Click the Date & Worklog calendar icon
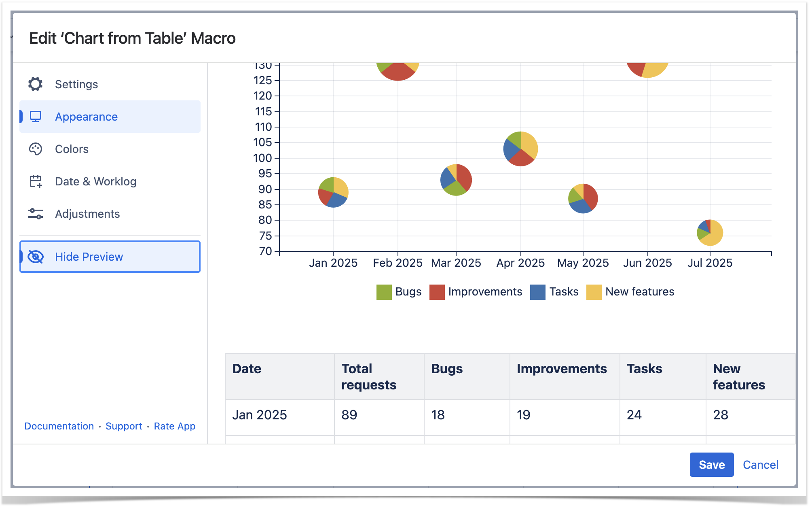Viewport: 812px width, 508px height. [x=36, y=181]
